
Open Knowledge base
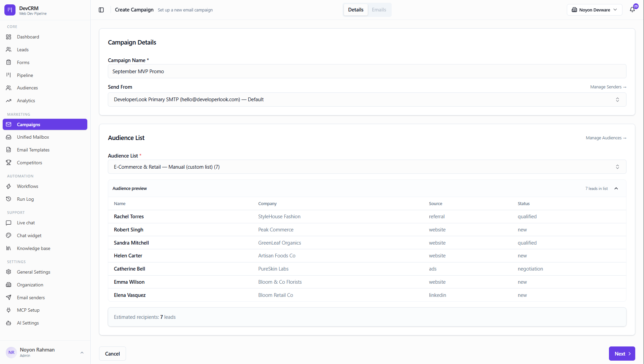[45, 248]
